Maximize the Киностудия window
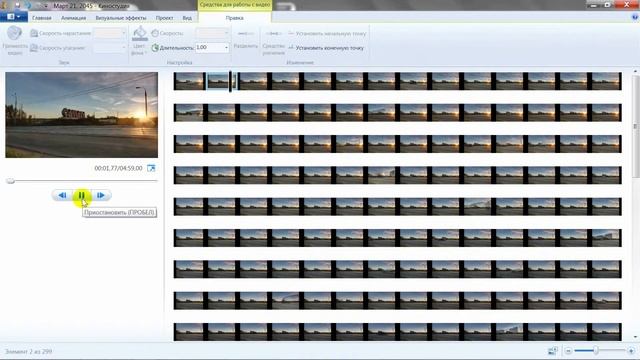This screenshot has width=640, height=360. [608, 5]
